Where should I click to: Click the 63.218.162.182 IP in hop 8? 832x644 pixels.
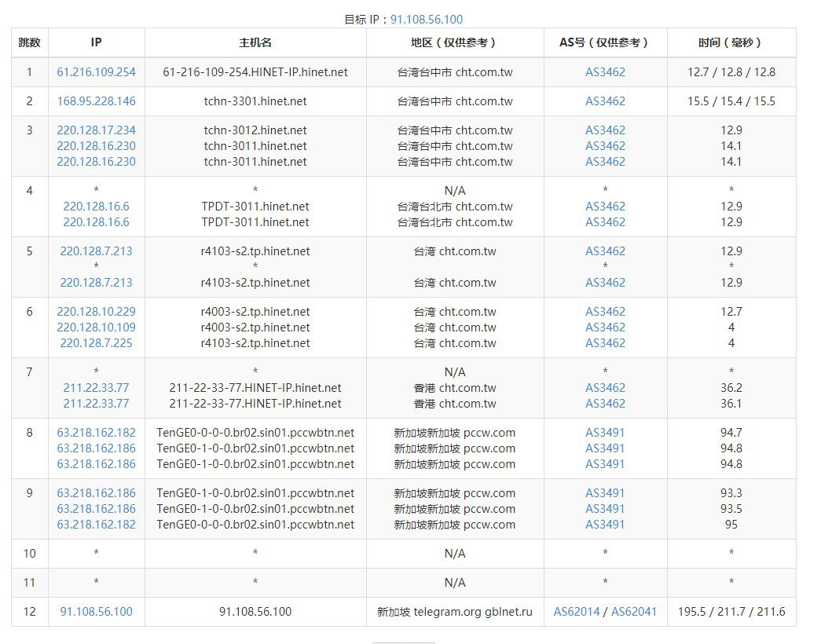(x=96, y=433)
